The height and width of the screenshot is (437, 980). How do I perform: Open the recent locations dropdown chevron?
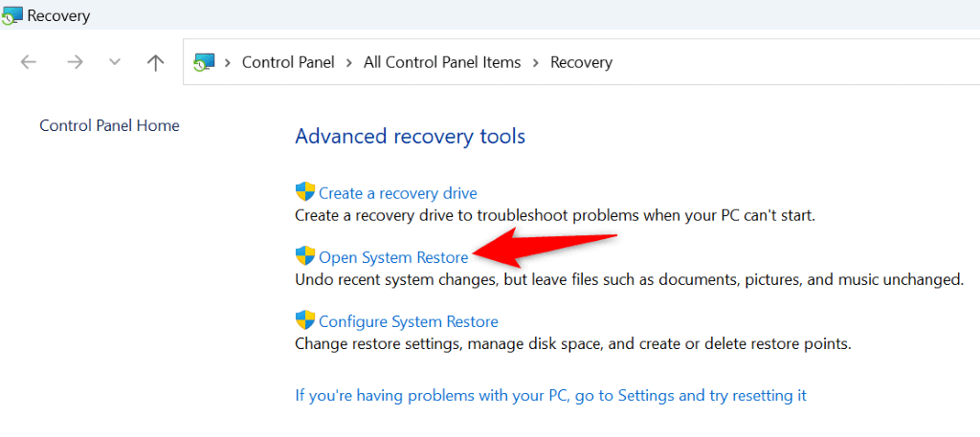pos(115,62)
